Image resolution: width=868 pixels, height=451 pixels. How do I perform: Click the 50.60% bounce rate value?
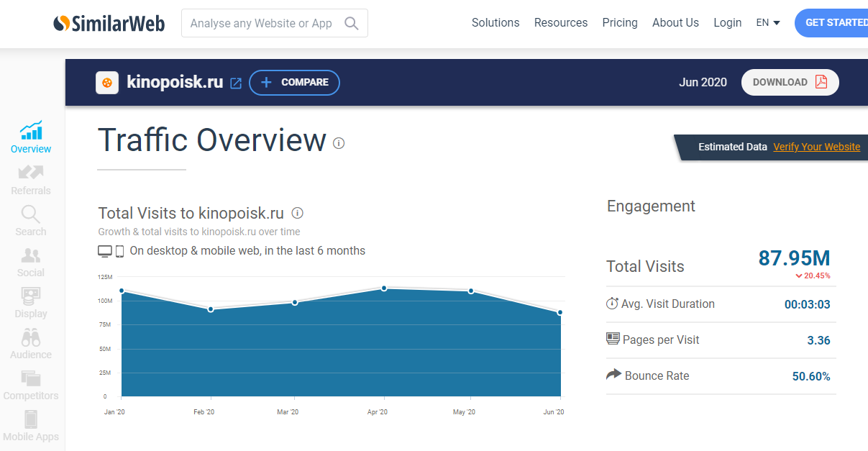point(811,376)
